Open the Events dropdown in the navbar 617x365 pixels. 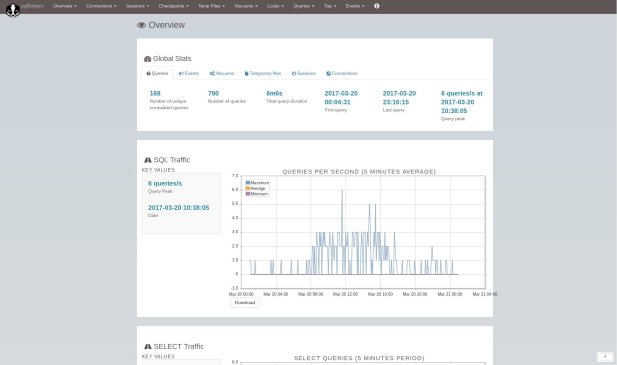coord(355,6)
